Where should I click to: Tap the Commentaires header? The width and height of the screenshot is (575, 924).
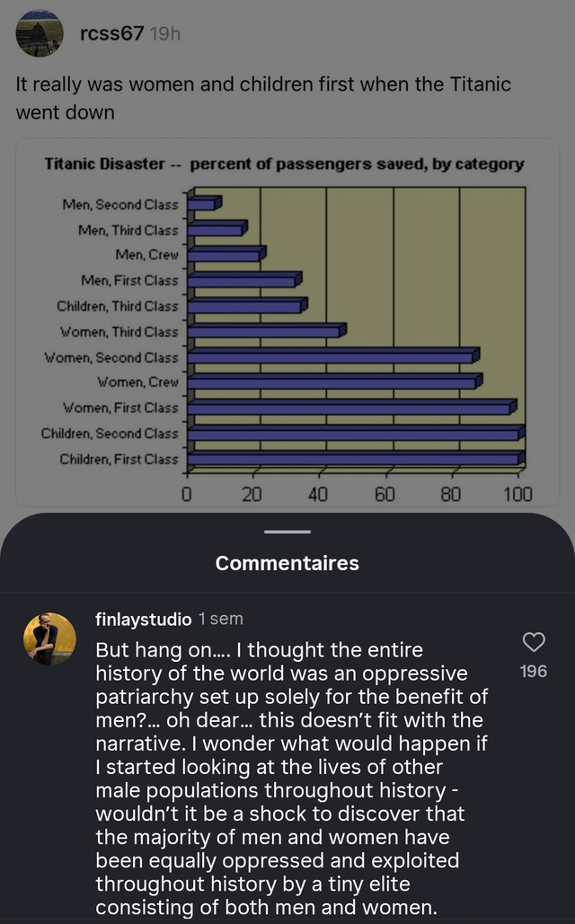coord(287,563)
